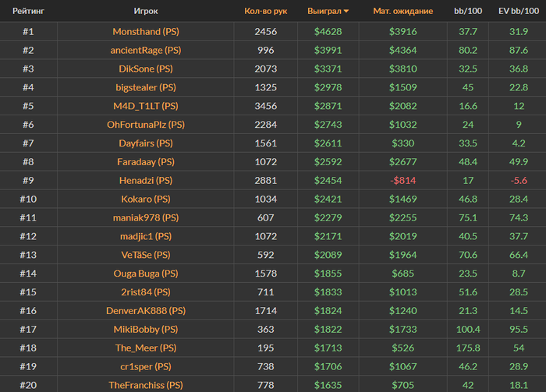View The_Meer (PS) player link
This screenshot has width=546, height=392.
click(146, 348)
